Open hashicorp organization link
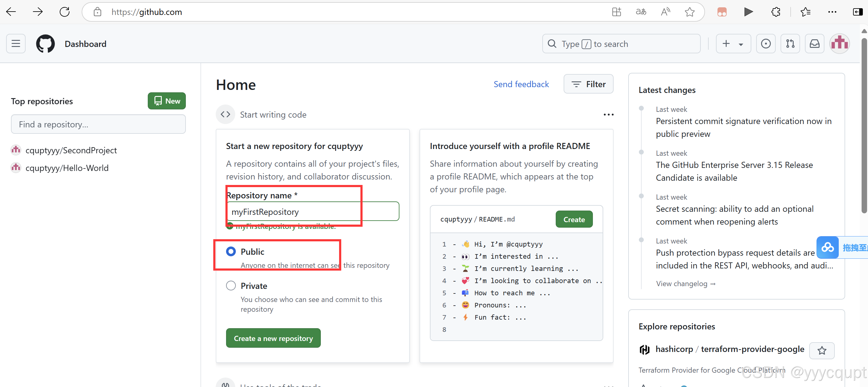 click(x=674, y=349)
